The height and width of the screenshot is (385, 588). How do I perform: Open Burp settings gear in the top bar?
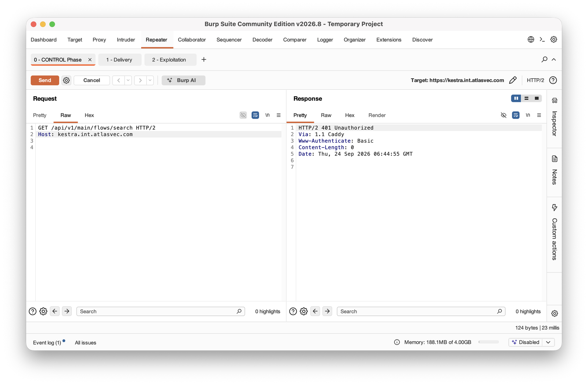click(553, 39)
